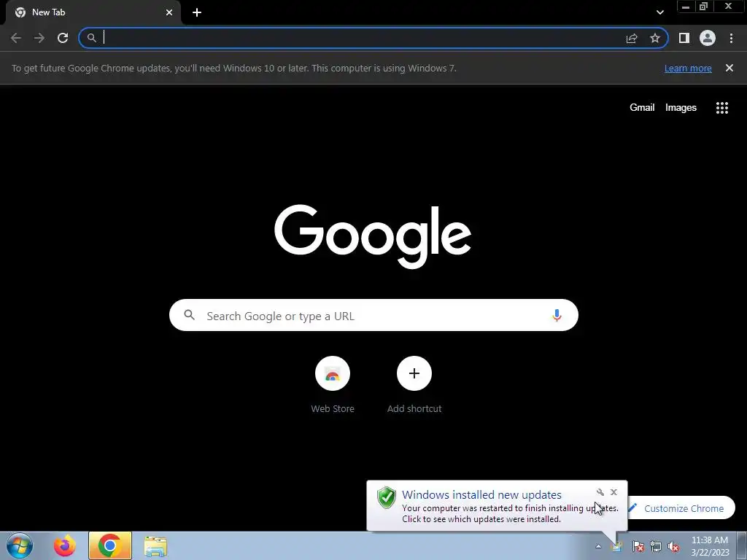
Task: Show hidden system tray icons
Action: coord(598,547)
